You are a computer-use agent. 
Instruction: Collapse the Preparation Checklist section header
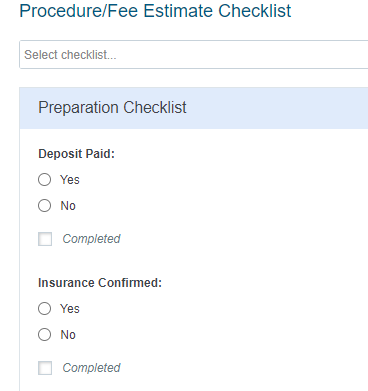click(x=194, y=108)
